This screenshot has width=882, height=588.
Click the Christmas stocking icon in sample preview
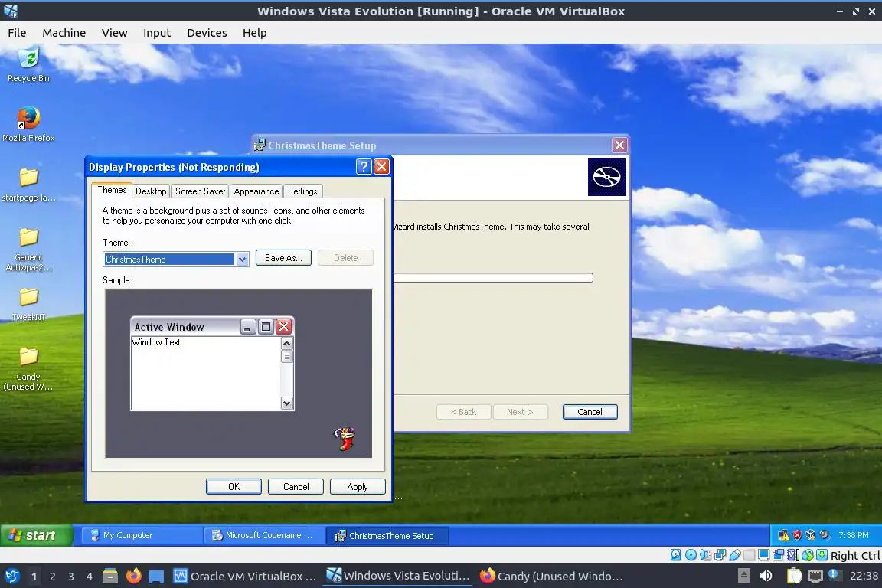click(x=345, y=439)
